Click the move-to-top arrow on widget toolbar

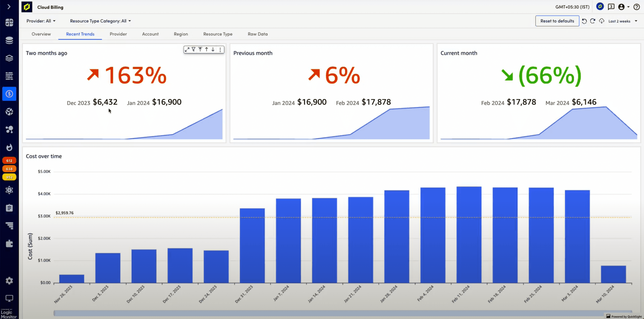[200, 49]
